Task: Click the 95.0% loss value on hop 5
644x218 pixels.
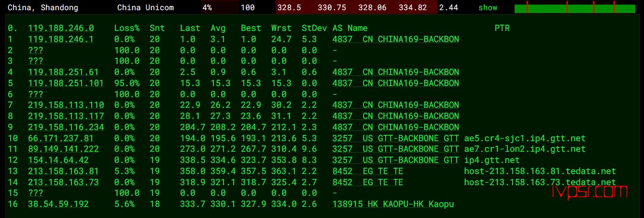Action: (x=127, y=83)
